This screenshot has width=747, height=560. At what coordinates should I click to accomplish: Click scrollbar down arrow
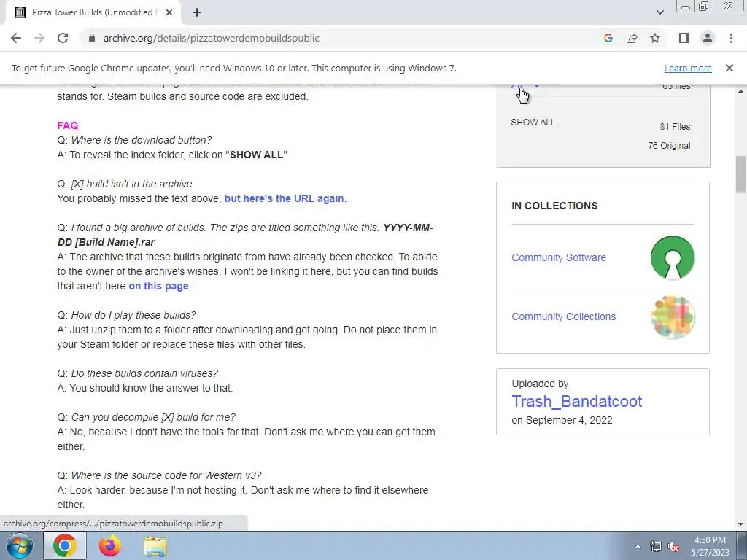pyautogui.click(x=740, y=524)
